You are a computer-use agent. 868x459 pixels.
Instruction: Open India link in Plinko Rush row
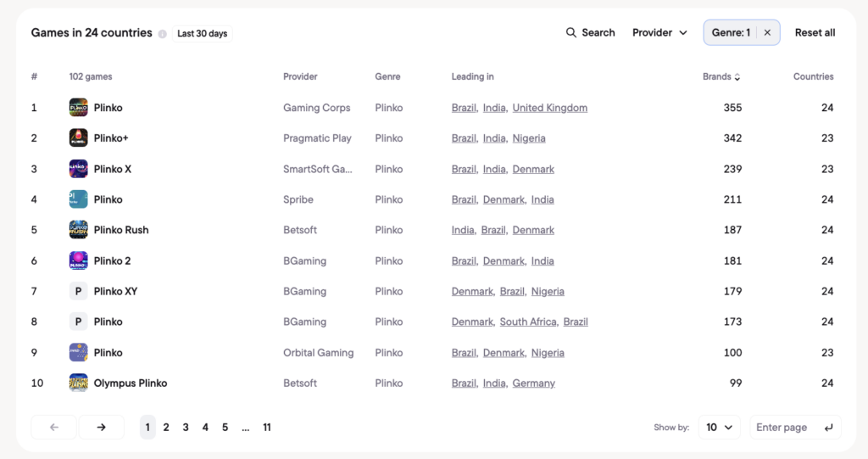pyautogui.click(x=463, y=230)
